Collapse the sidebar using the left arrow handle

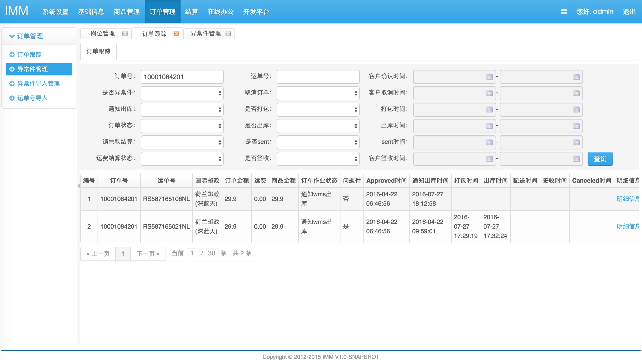coord(78,186)
